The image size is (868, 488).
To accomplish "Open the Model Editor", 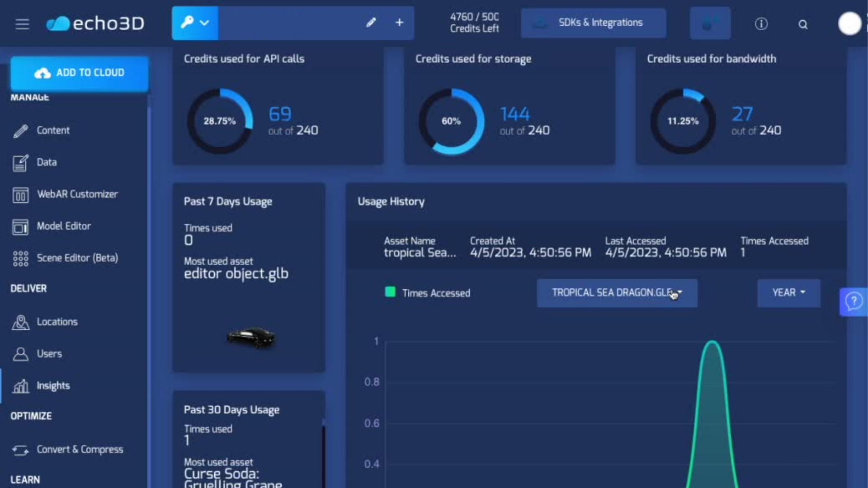I will point(64,226).
